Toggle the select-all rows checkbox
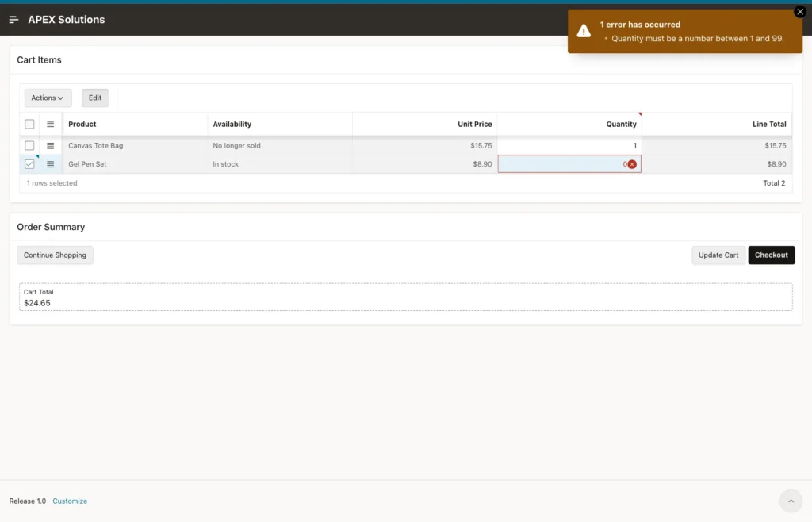The height and width of the screenshot is (522, 812). click(x=29, y=125)
